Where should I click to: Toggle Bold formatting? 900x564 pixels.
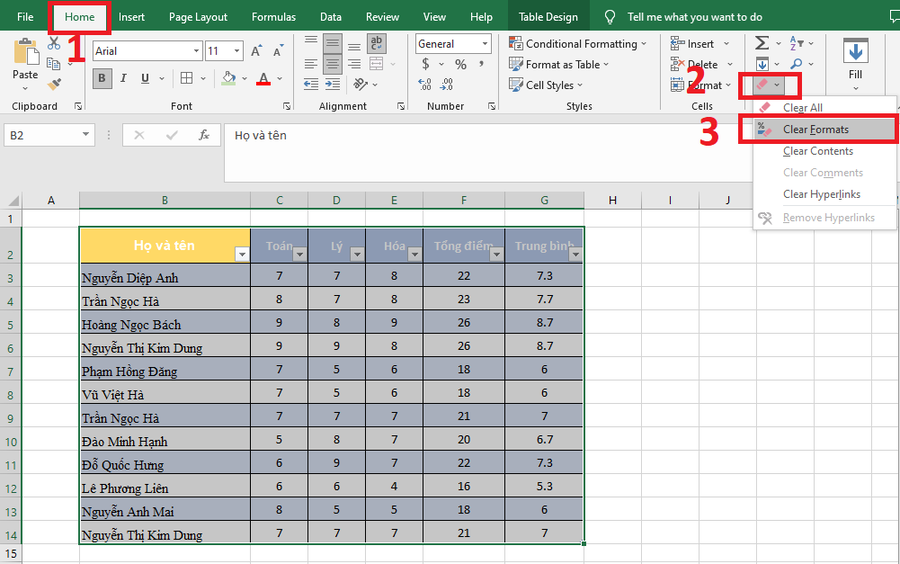coord(102,79)
